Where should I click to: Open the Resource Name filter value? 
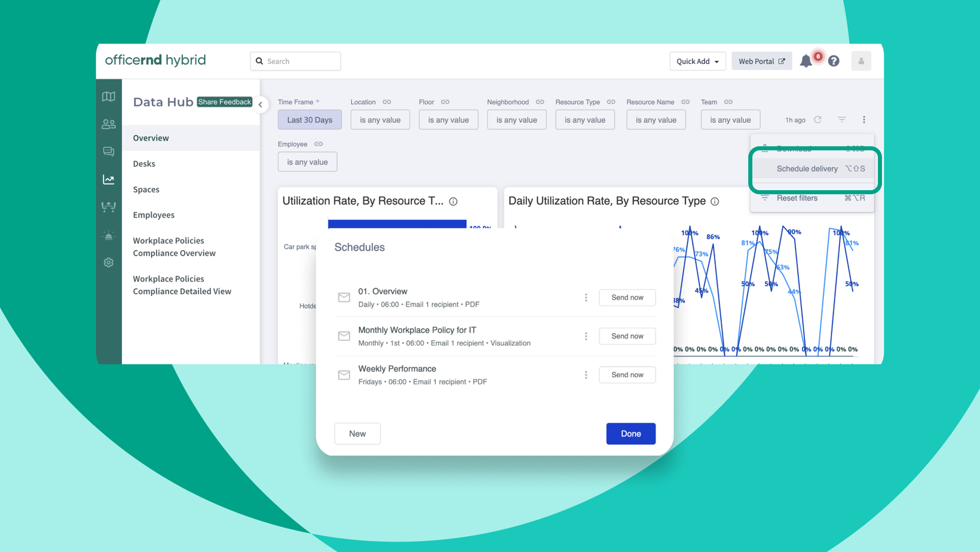[656, 120]
